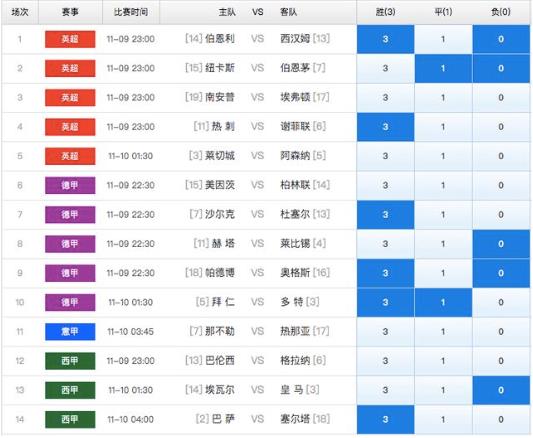The image size is (533, 438).
Task: Click the 主队 column header
Action: (x=227, y=12)
